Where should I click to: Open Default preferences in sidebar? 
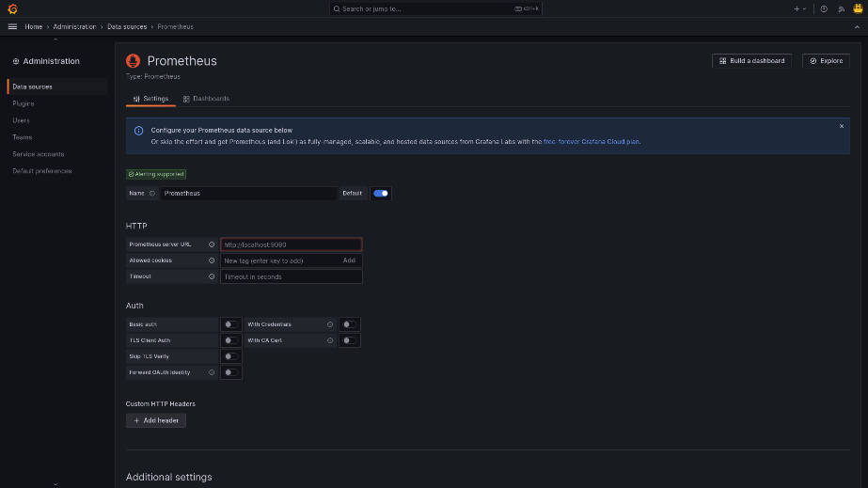[x=42, y=171]
